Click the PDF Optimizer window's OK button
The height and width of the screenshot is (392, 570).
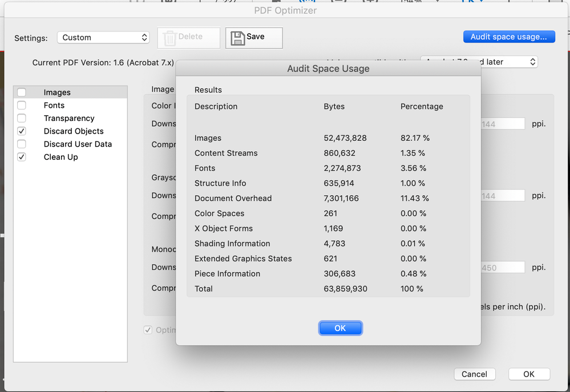click(529, 374)
